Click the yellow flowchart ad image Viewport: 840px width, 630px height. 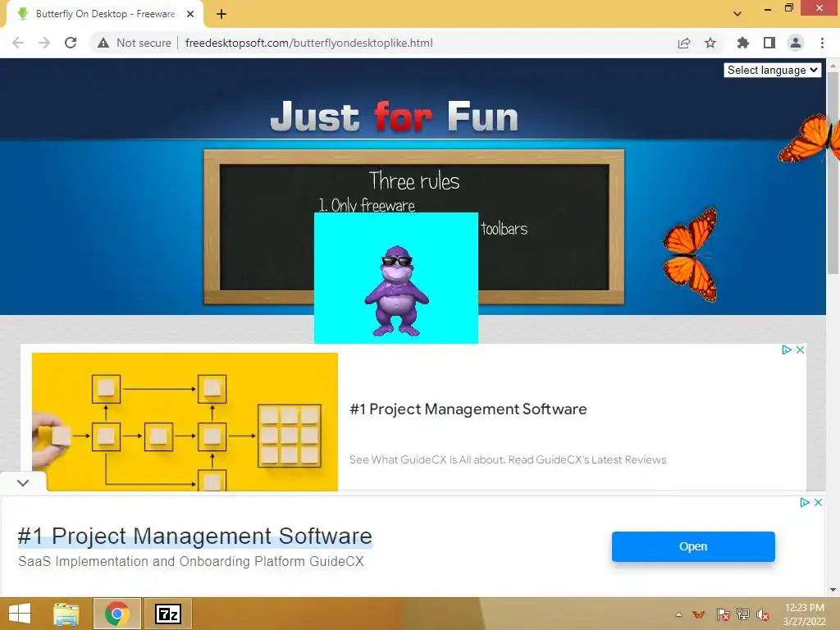pos(185,422)
